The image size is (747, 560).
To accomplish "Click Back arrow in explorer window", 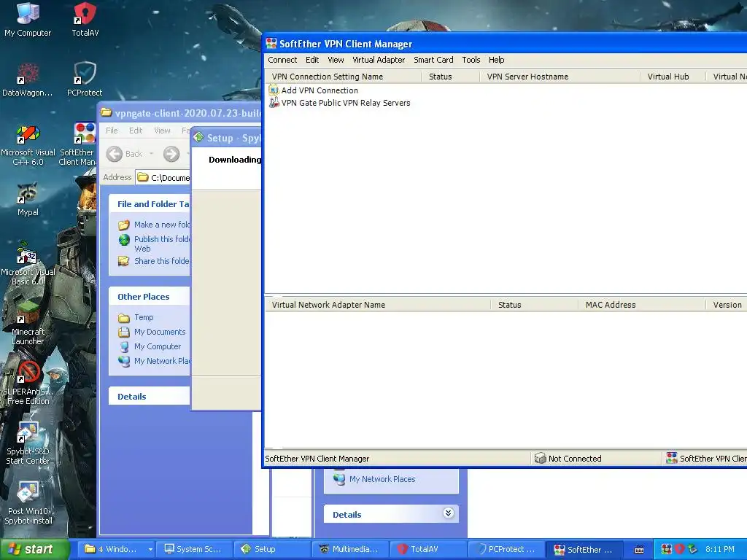I will coord(115,154).
